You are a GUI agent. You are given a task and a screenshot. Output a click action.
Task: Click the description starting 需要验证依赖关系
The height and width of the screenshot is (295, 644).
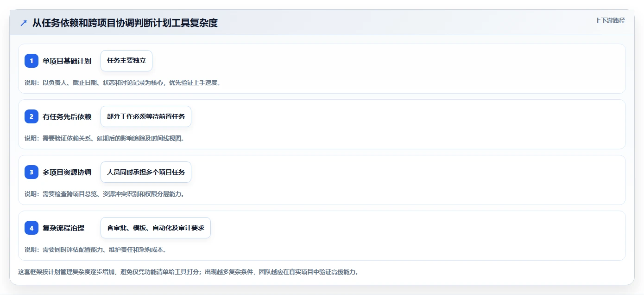pos(106,138)
